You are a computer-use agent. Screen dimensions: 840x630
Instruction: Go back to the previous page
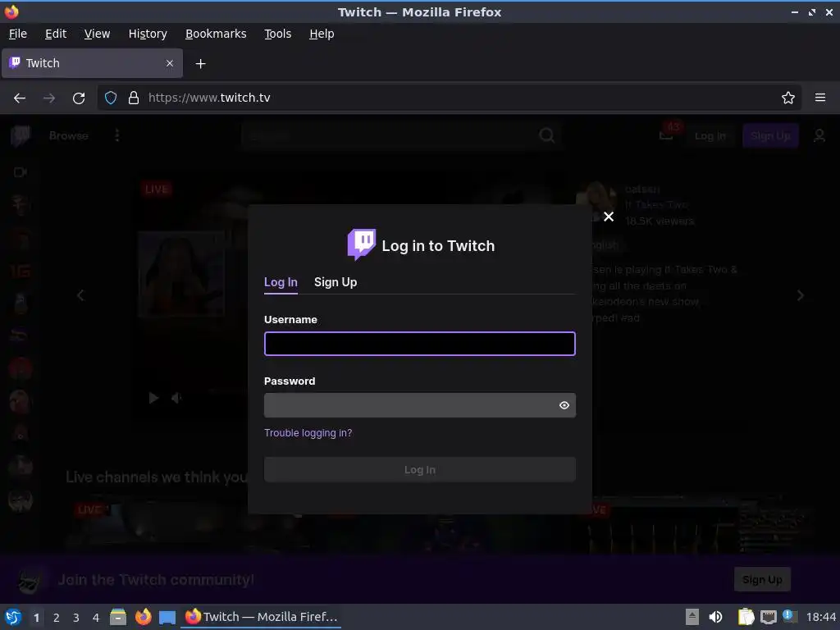pyautogui.click(x=20, y=98)
